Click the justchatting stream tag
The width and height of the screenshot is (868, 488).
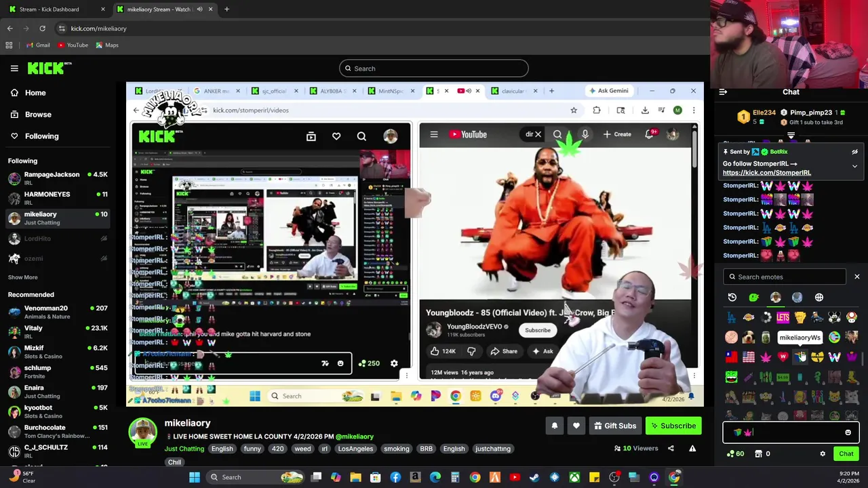(x=493, y=449)
